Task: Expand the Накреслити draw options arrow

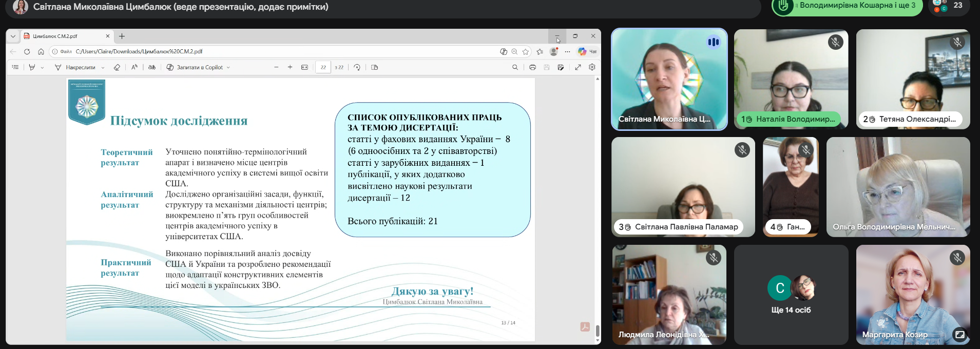Action: click(x=103, y=68)
